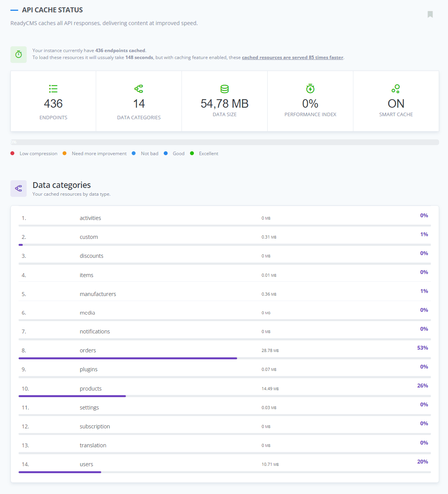Select the 436 Endpoints card
This screenshot has height=494, width=448.
tap(53, 101)
